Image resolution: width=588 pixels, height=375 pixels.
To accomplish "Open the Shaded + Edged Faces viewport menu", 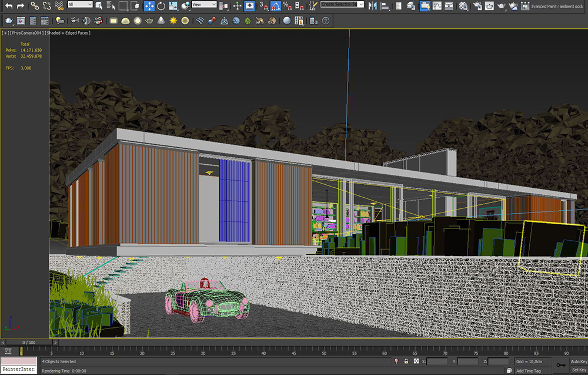I will coord(68,33).
